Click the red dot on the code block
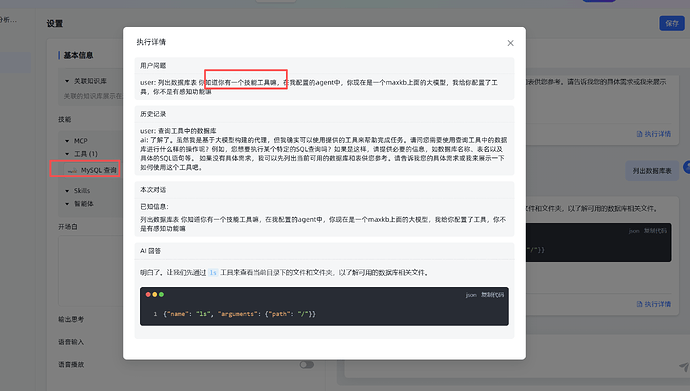This screenshot has height=391, width=690. (148, 294)
